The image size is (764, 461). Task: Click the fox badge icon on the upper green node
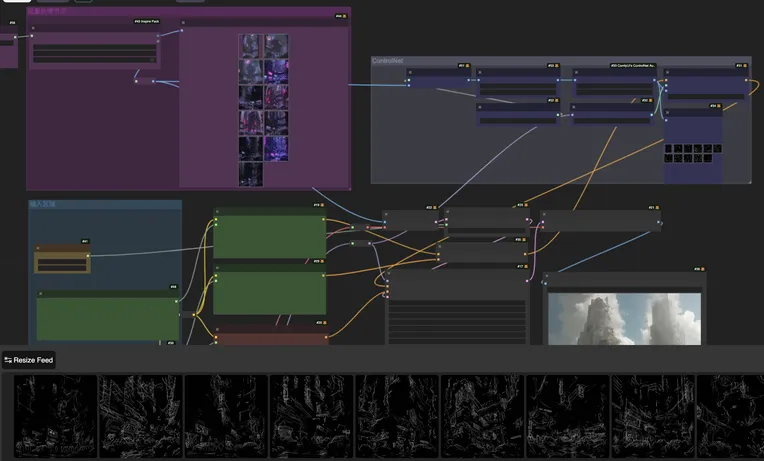click(x=322, y=205)
